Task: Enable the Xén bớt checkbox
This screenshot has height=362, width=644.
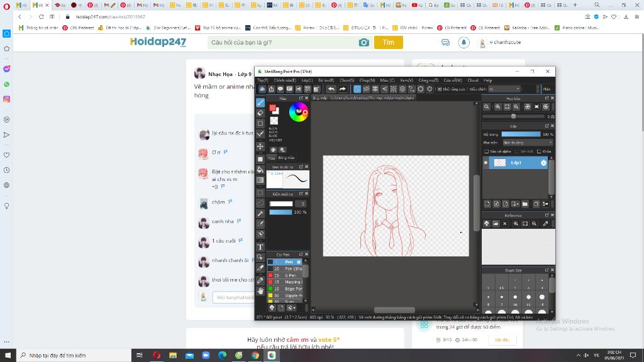Action: click(517, 151)
